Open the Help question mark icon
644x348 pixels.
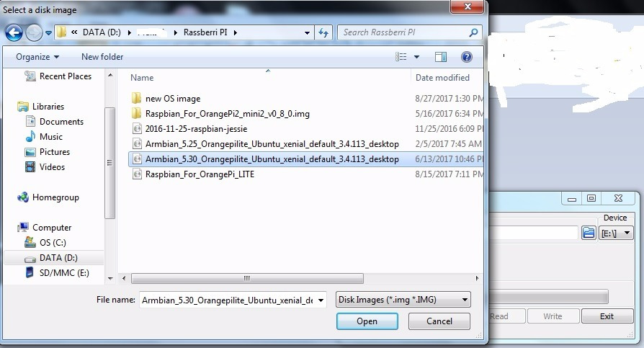(x=466, y=57)
